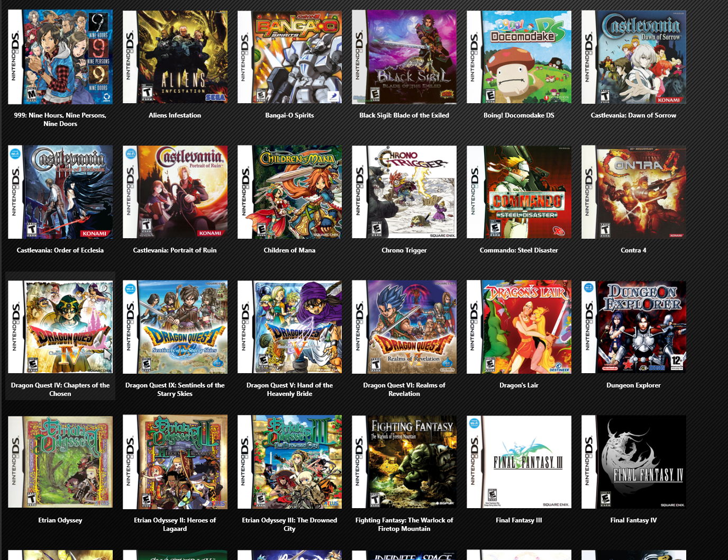
Task: Click the 'Final Fantasy III' title label
Action: coord(519,520)
